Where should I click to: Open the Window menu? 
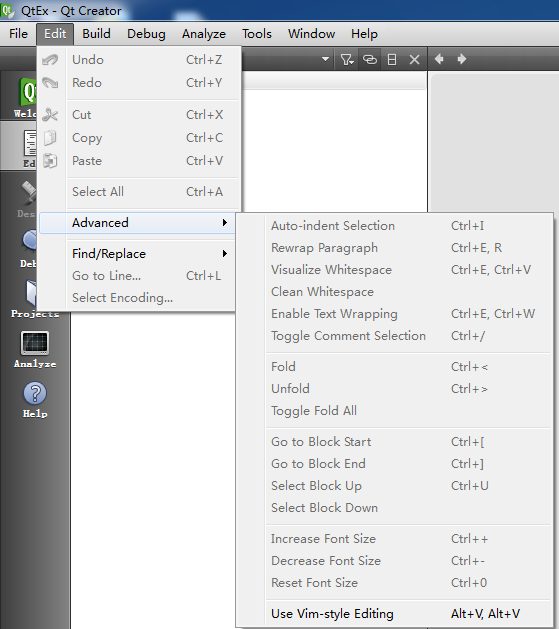(311, 34)
